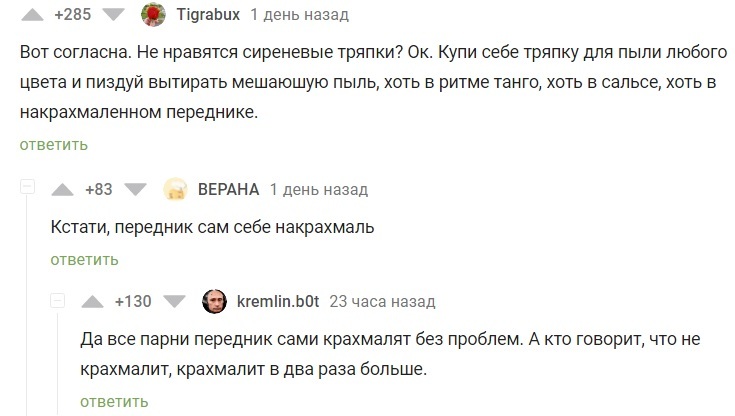Open Tigrabux comment timestamp "1 день назад"
Viewport: 735px width, 416px height.
(299, 15)
